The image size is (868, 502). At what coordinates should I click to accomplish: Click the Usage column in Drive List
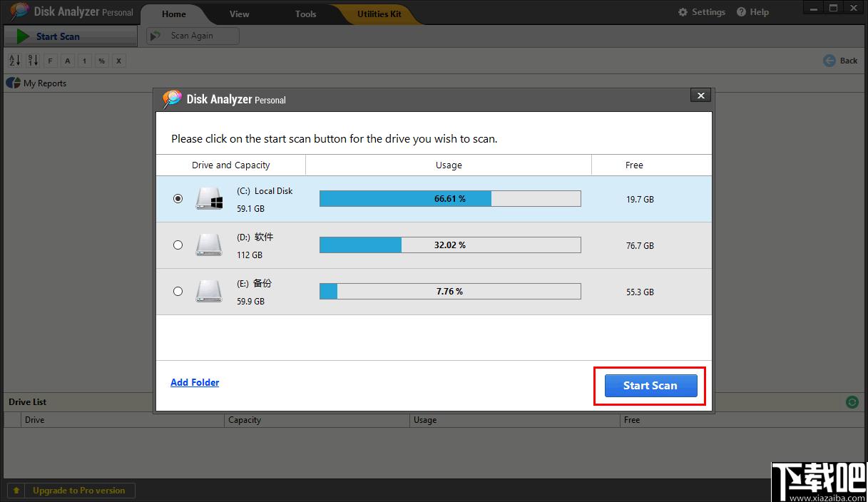click(x=515, y=420)
